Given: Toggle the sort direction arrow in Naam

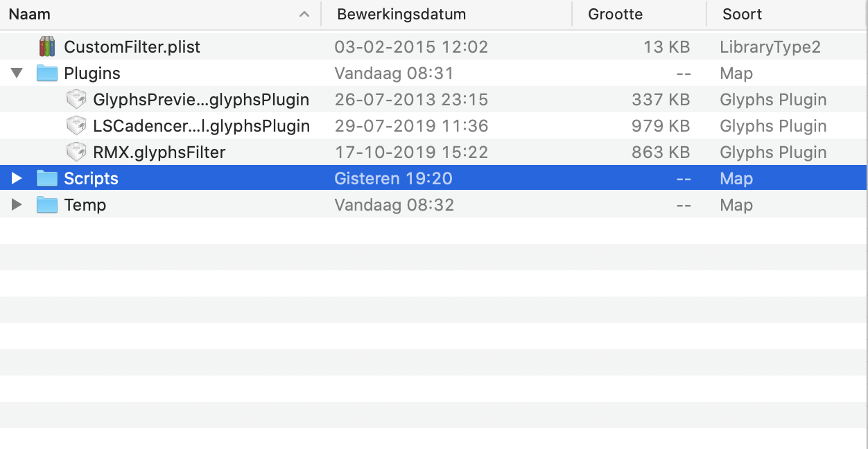Looking at the screenshot, I should [304, 15].
